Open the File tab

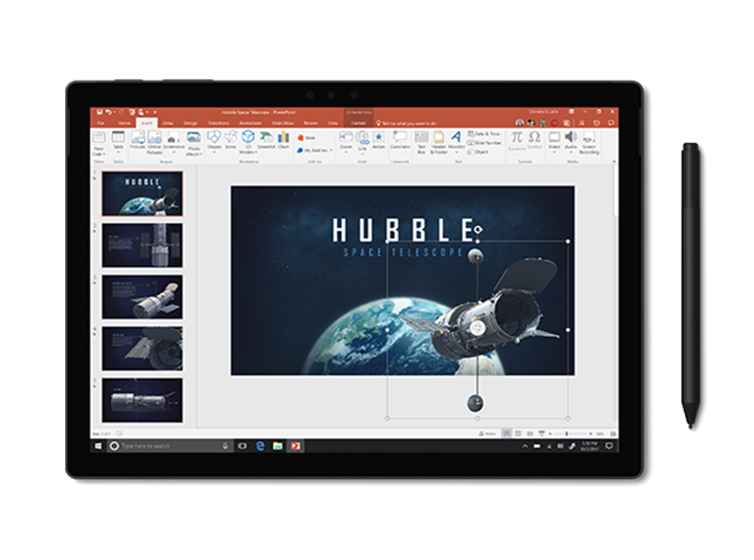click(100, 123)
